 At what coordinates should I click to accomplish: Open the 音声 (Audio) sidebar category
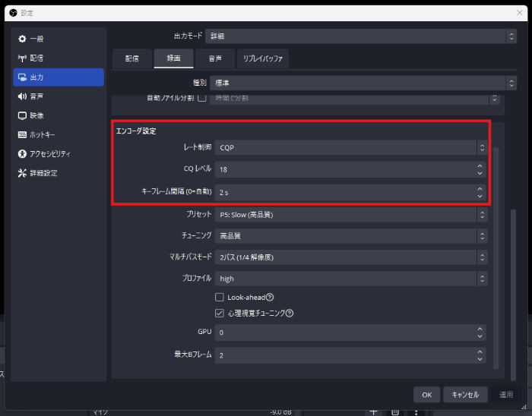click(x=59, y=96)
